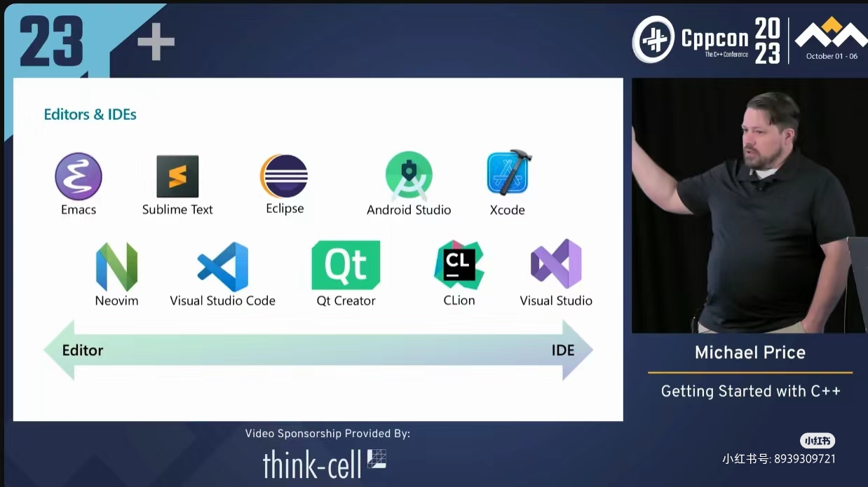This screenshot has width=868, height=487.
Task: Click the Emacs logo icon
Action: click(x=79, y=177)
